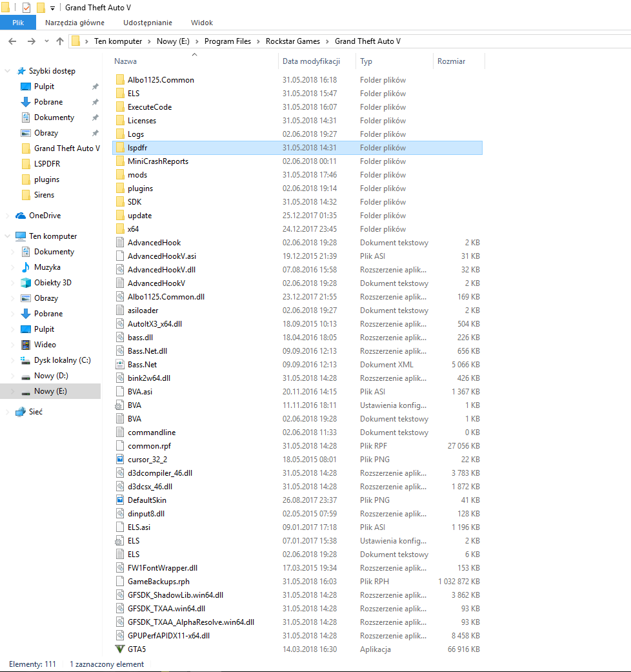Viewport: 631px width, 672px height.
Task: Select Sirens folder in quick access
Action: 44,194
